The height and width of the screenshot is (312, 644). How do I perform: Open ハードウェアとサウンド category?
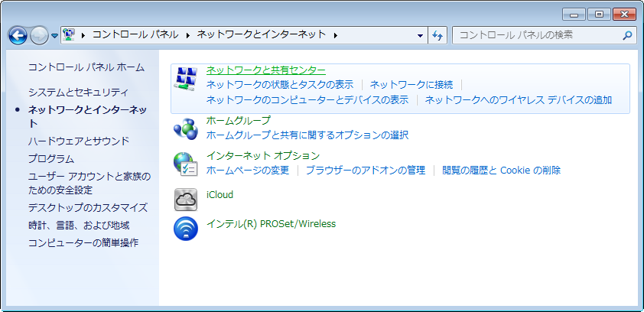pos(79,141)
